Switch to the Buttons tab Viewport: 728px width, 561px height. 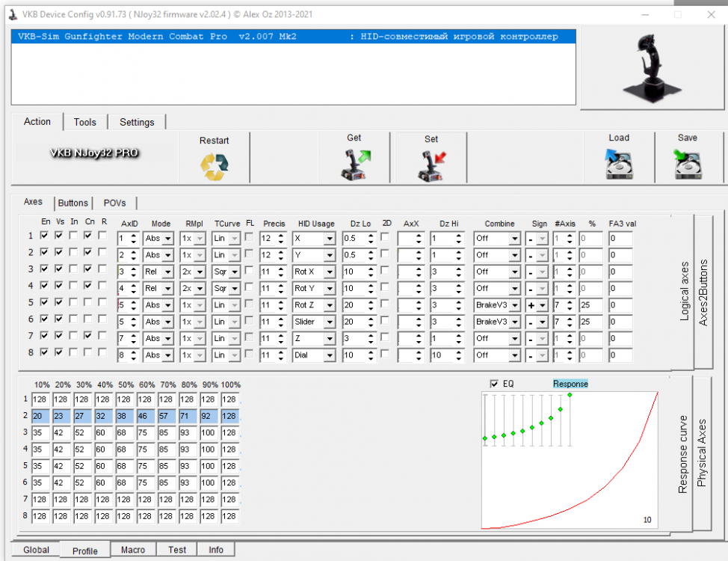(73, 203)
